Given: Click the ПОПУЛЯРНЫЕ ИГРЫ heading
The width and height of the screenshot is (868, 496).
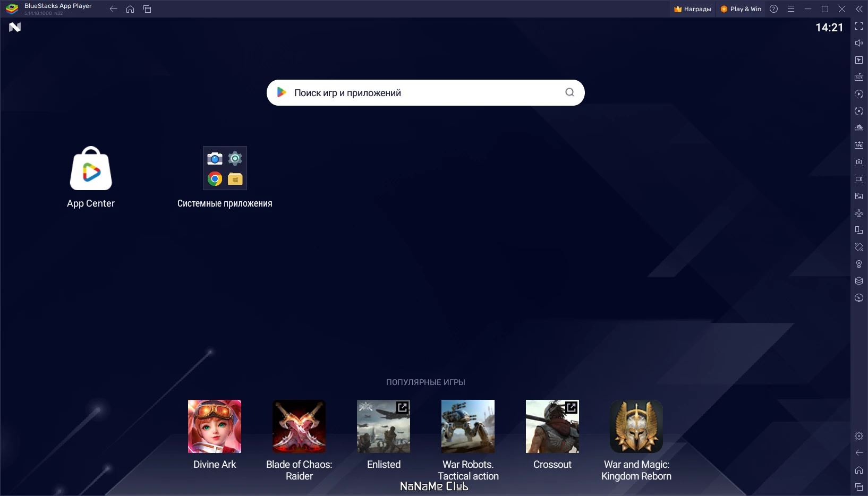Looking at the screenshot, I should coord(426,382).
